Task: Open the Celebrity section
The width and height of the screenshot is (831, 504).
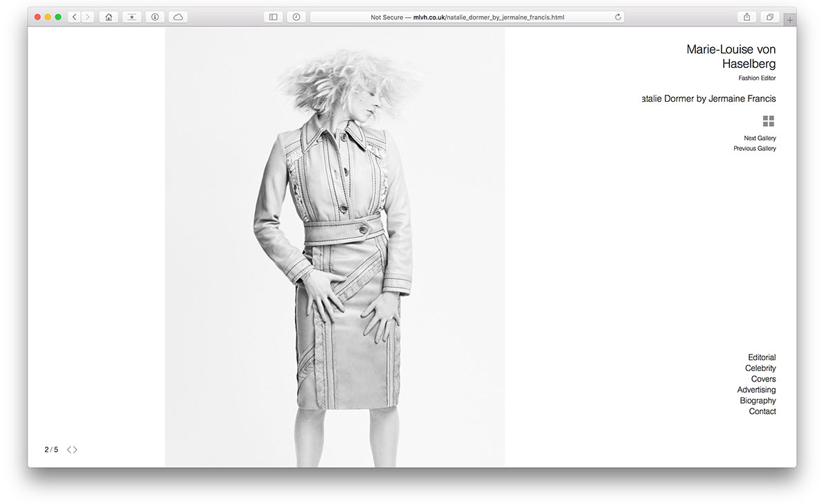Action: pyautogui.click(x=760, y=368)
